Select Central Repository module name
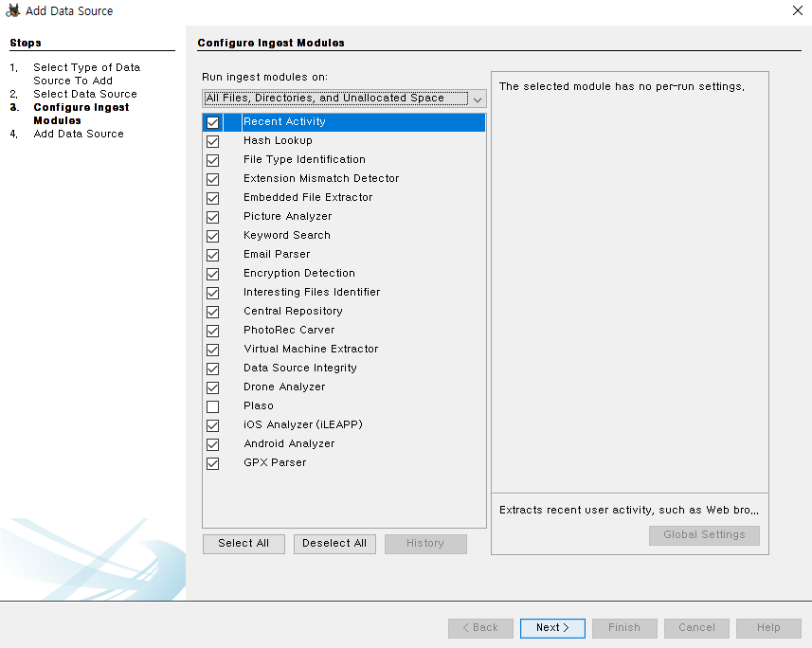Viewport: 812px width, 648px height. click(293, 311)
